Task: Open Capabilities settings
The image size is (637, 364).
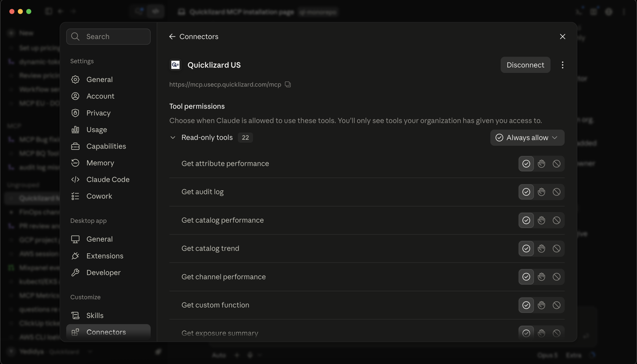Action: 108,146
